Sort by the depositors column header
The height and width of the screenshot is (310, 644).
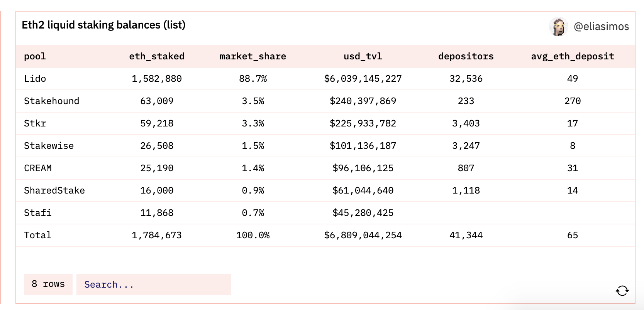pyautogui.click(x=466, y=56)
